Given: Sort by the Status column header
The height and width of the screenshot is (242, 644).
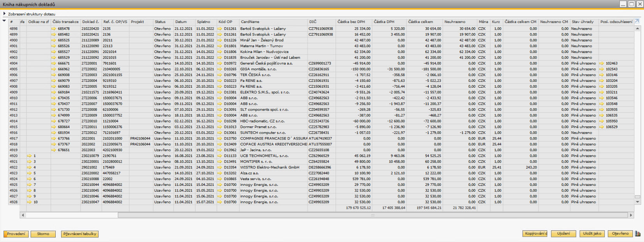Looking at the screenshot, I should click(x=163, y=22).
